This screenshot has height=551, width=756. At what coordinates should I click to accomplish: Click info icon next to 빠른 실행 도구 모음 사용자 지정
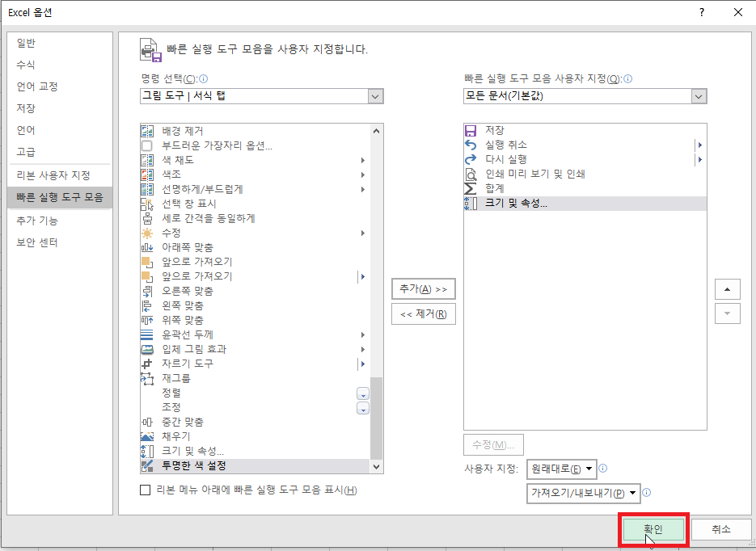point(627,79)
